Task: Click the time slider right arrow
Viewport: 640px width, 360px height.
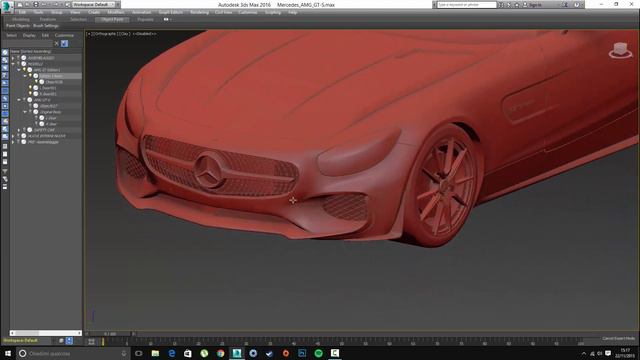Action: tap(133, 334)
